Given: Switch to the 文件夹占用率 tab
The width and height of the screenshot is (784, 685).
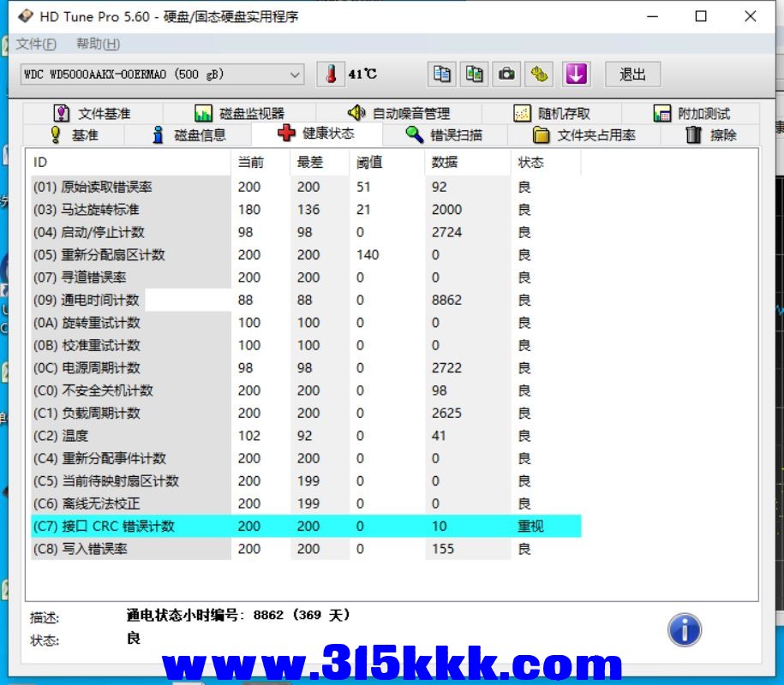Looking at the screenshot, I should click(x=584, y=135).
